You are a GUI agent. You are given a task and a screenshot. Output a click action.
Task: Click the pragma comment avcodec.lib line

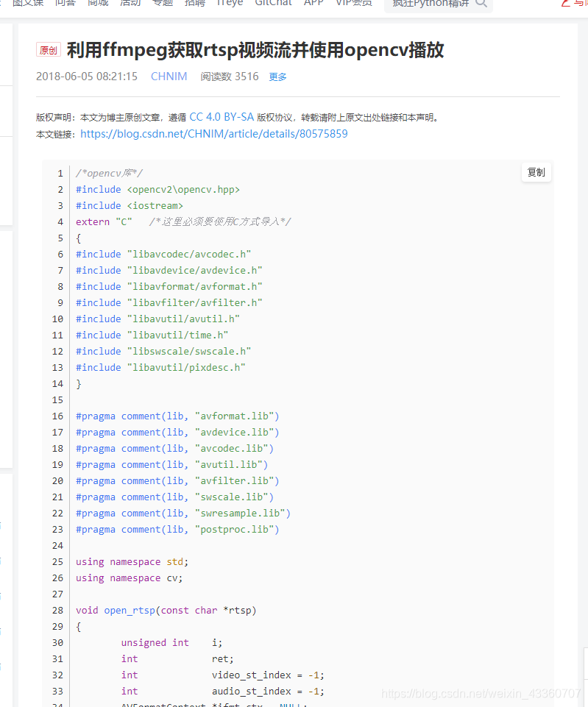[175, 449]
